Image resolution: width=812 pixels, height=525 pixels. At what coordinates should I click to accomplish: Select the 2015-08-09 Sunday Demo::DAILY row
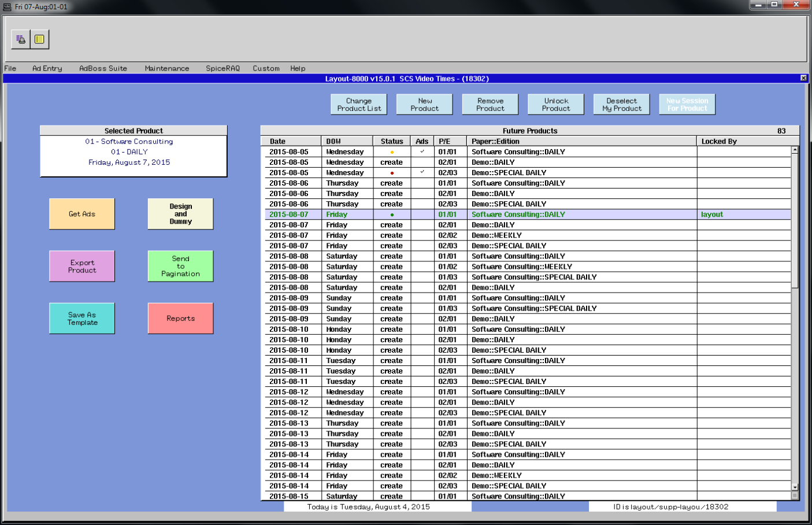coord(492,319)
